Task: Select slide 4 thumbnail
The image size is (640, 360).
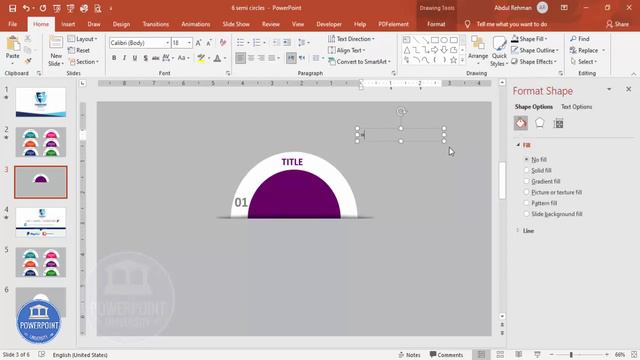Action: point(41,222)
